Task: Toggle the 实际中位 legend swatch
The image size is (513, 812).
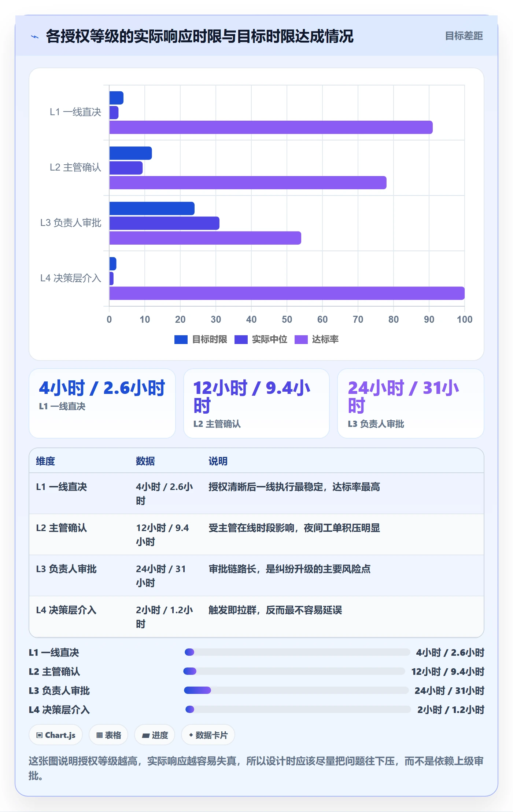Action: (x=241, y=340)
